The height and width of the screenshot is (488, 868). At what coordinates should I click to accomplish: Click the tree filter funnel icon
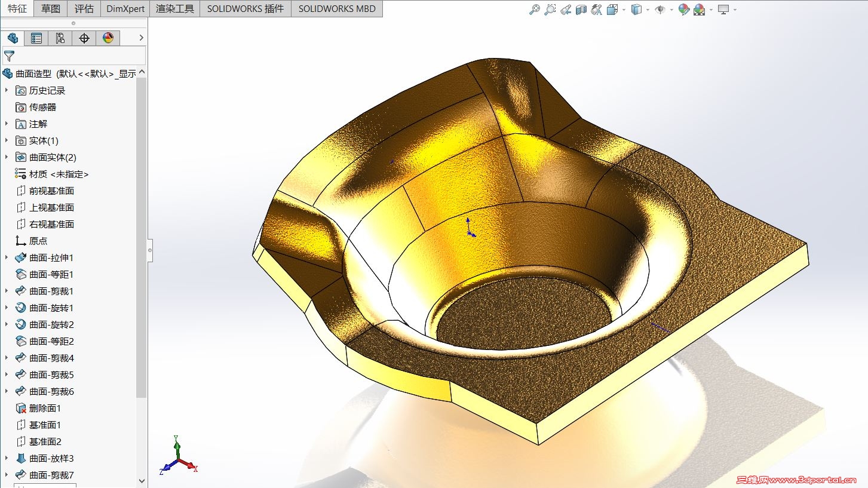tap(9, 56)
